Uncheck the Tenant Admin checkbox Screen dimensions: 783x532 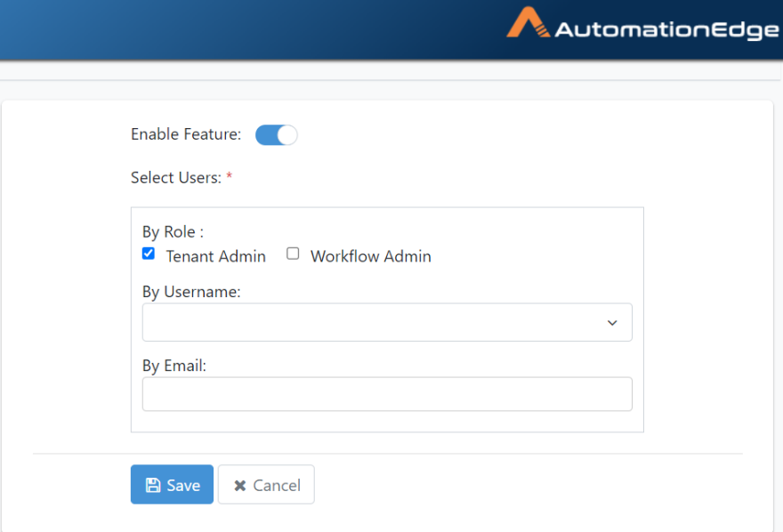[149, 254]
